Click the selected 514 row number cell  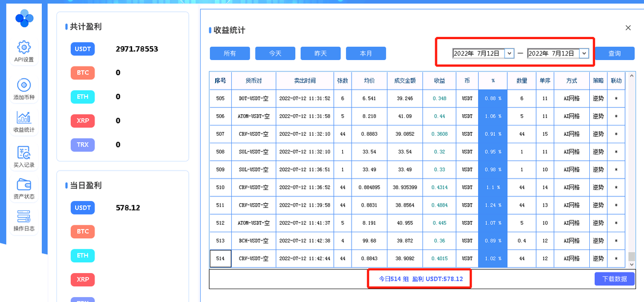coord(220,259)
